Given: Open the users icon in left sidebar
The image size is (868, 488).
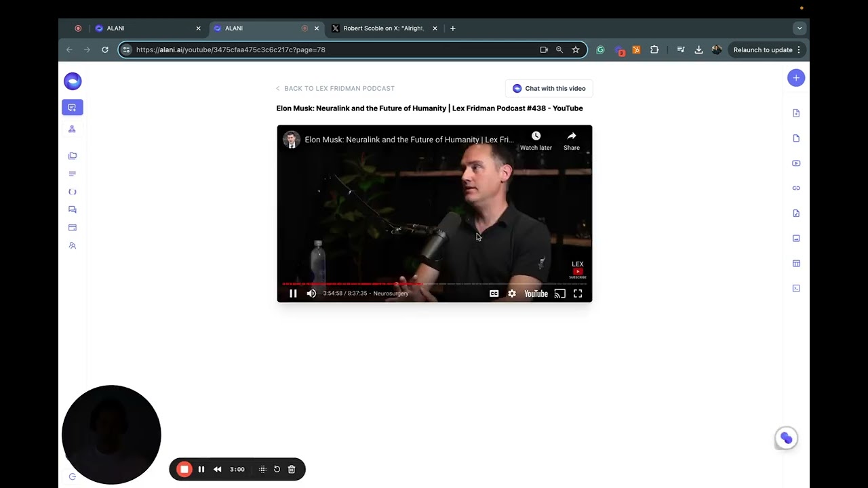Looking at the screenshot, I should [73, 245].
